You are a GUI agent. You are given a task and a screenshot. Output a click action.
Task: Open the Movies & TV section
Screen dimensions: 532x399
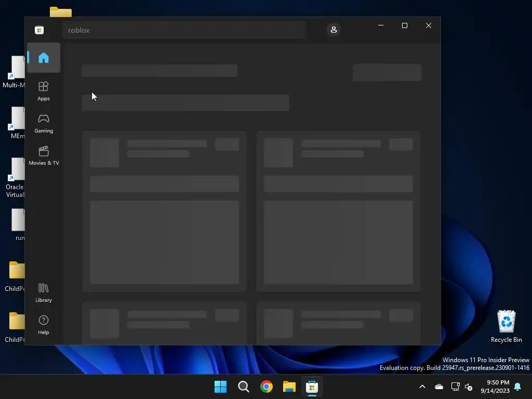pos(44,156)
